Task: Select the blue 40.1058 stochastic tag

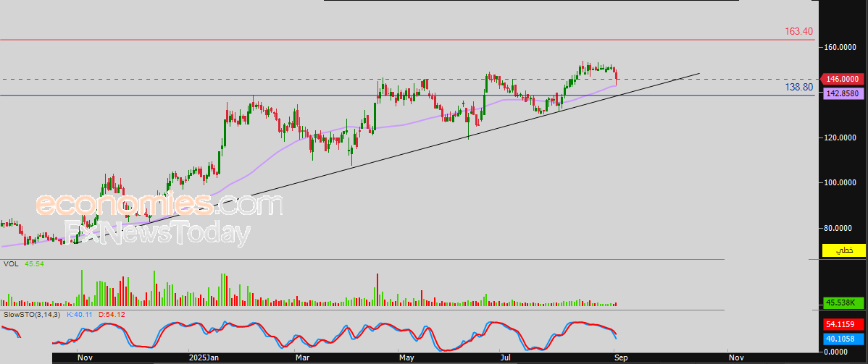Action: click(844, 338)
